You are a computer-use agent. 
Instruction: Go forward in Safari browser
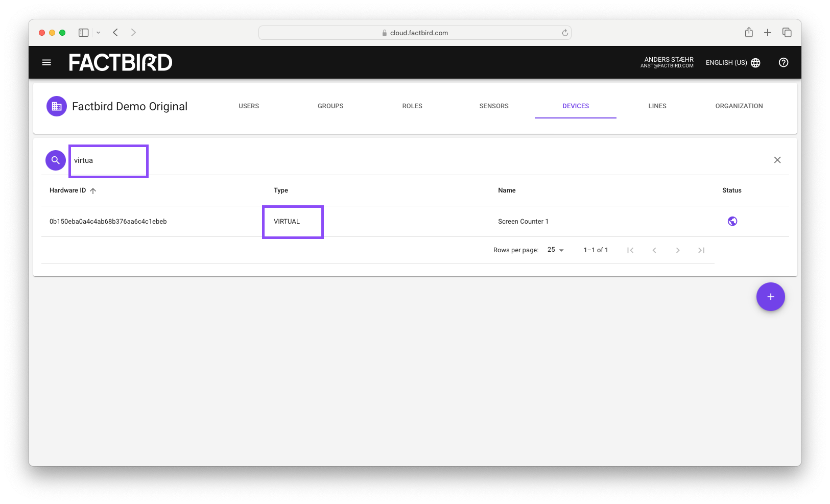pyautogui.click(x=133, y=33)
